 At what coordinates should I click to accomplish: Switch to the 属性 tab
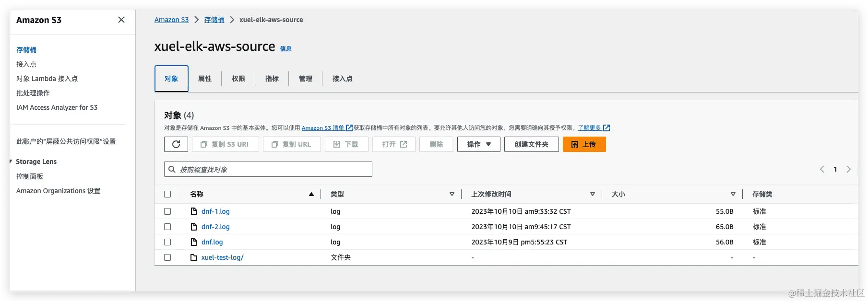click(x=205, y=79)
